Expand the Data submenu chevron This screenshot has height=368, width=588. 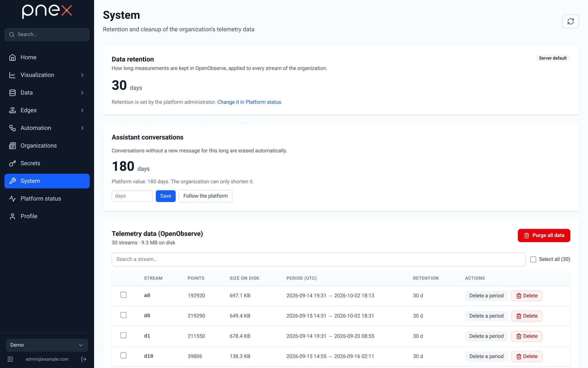pyautogui.click(x=82, y=93)
